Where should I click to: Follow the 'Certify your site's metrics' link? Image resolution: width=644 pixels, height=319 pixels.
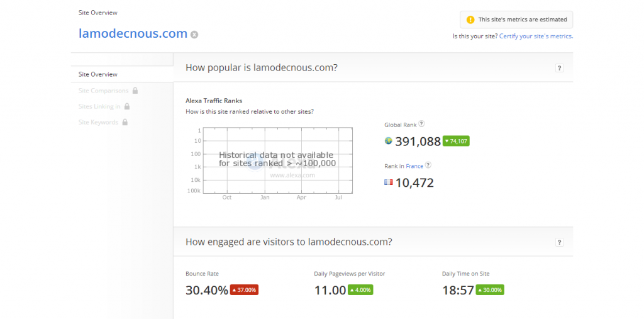click(536, 36)
